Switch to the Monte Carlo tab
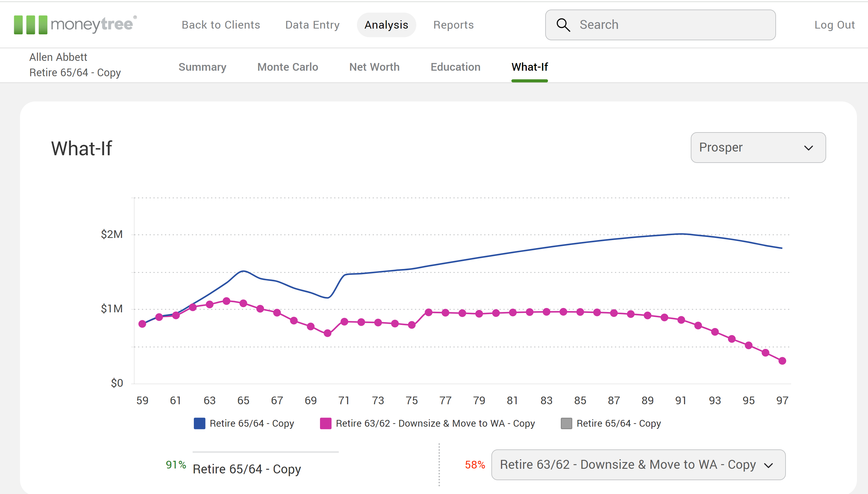 (x=287, y=67)
